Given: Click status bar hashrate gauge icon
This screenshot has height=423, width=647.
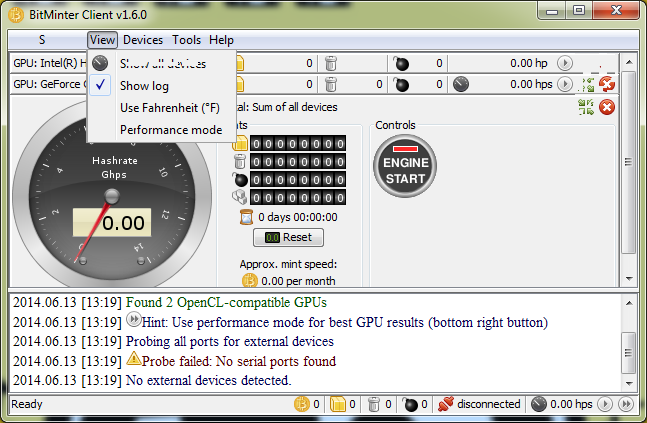Looking at the screenshot, I should pos(538,404).
